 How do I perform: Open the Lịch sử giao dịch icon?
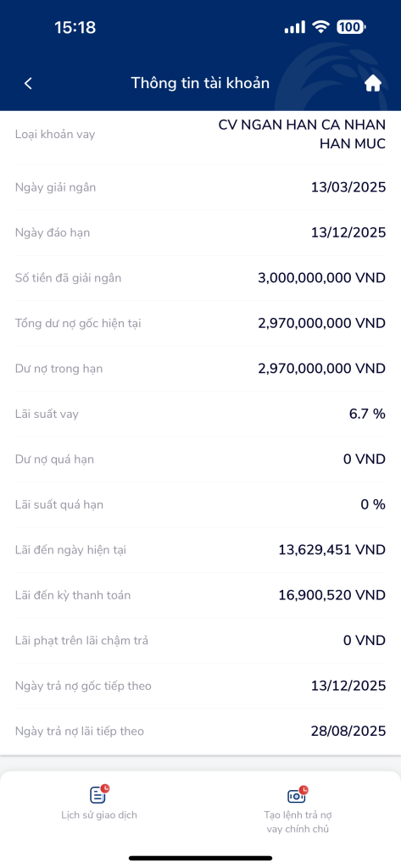click(x=99, y=794)
